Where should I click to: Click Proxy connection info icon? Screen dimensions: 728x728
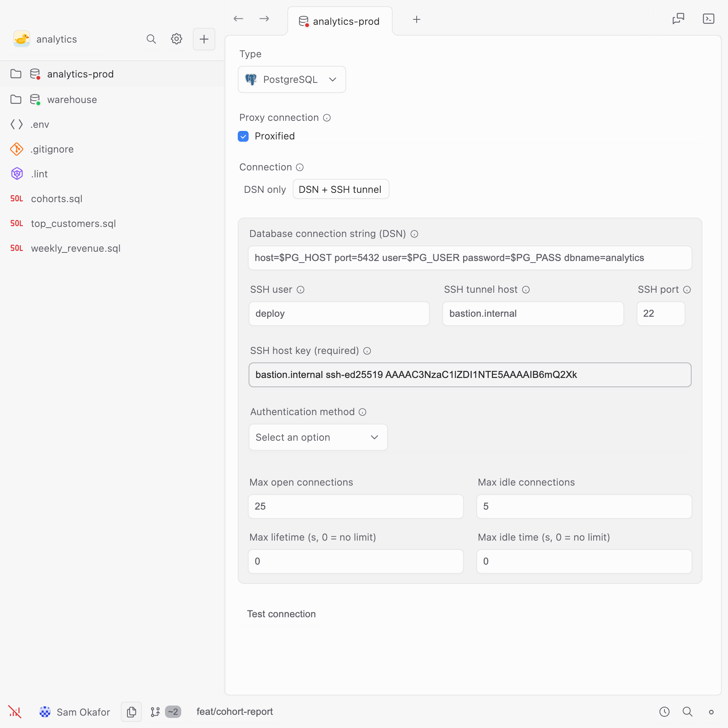coord(327,118)
